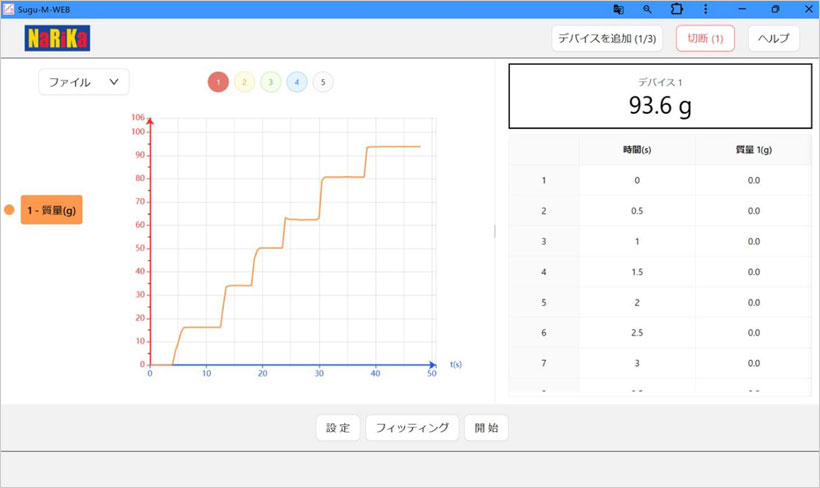Image resolution: width=820 pixels, height=488 pixels.
Task: Toggle the 1 - 質量(g) series label
Action: 51,210
